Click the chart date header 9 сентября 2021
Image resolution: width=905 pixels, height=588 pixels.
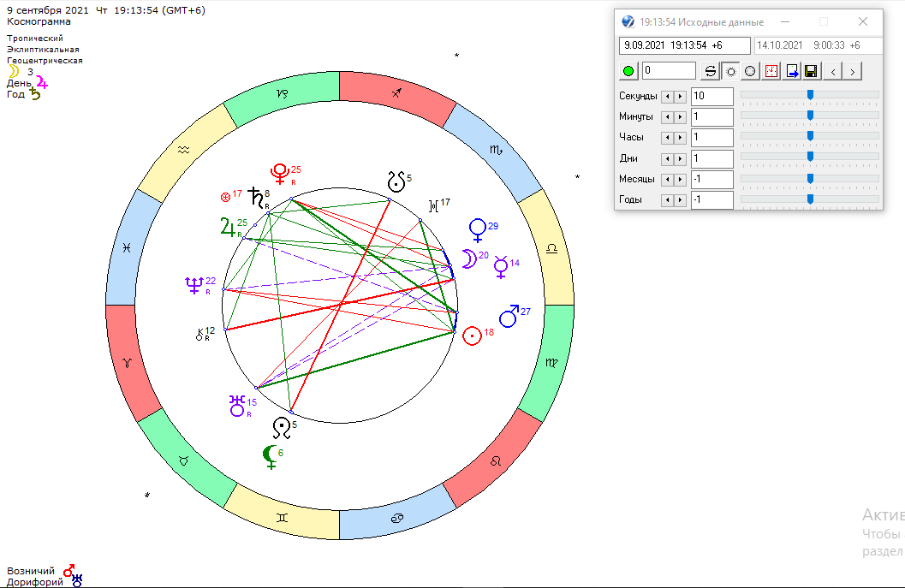click(x=48, y=10)
